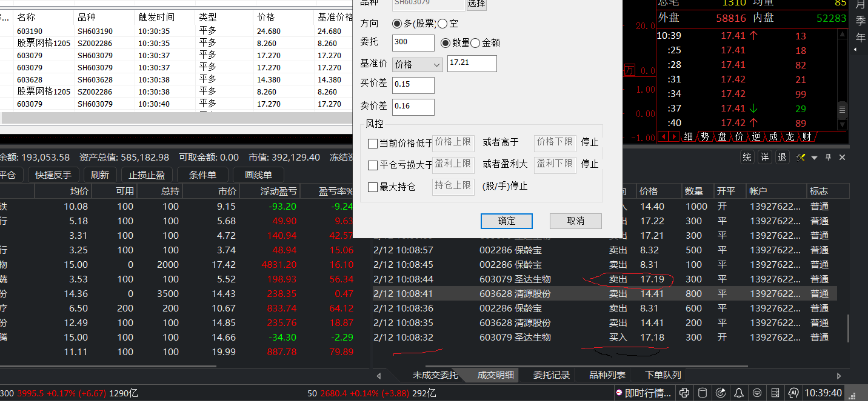Open the 条件单 conditional order button
The height and width of the screenshot is (403, 868).
pyautogui.click(x=202, y=175)
